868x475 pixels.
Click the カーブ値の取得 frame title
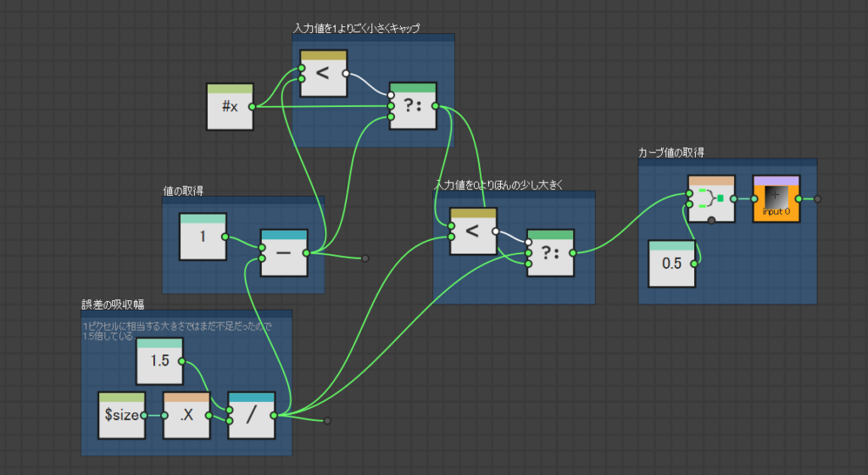(x=671, y=153)
